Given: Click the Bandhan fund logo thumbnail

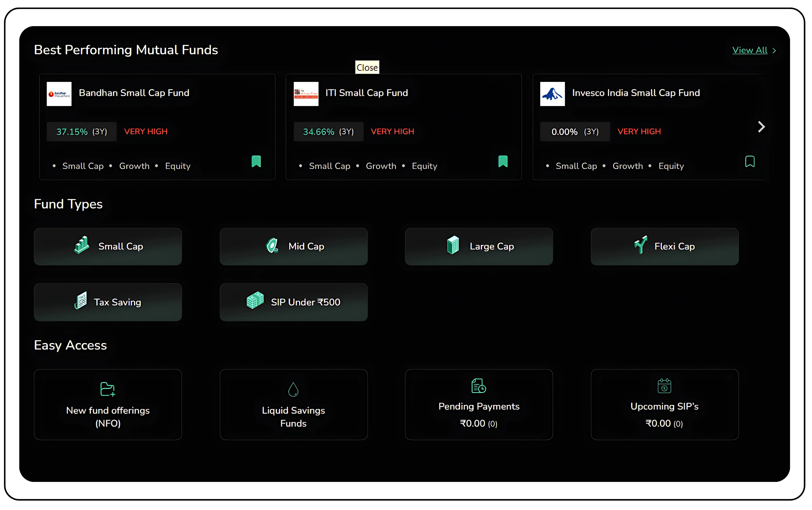Looking at the screenshot, I should [59, 94].
